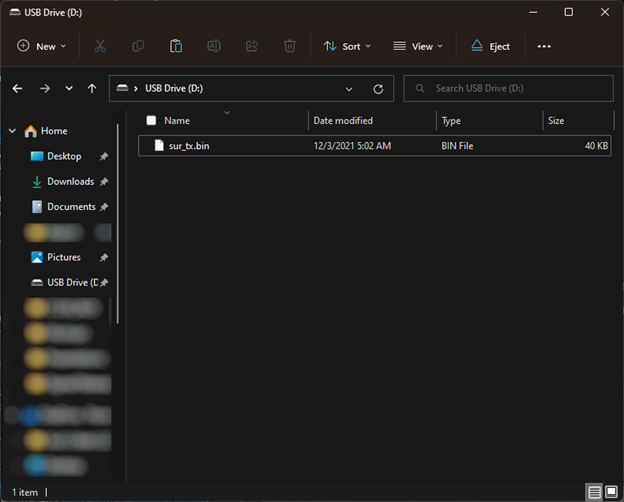This screenshot has width=624, height=502.
Task: Select Home in navigation pane
Action: [x=54, y=131]
